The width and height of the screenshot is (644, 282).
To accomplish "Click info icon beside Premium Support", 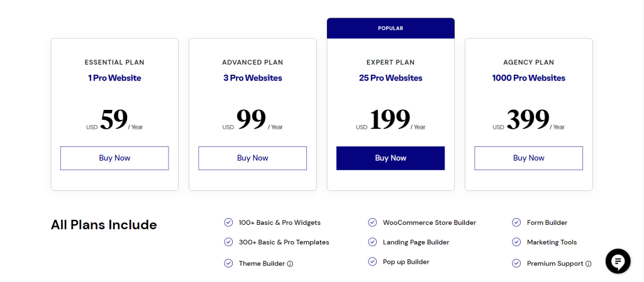I will coord(588,264).
